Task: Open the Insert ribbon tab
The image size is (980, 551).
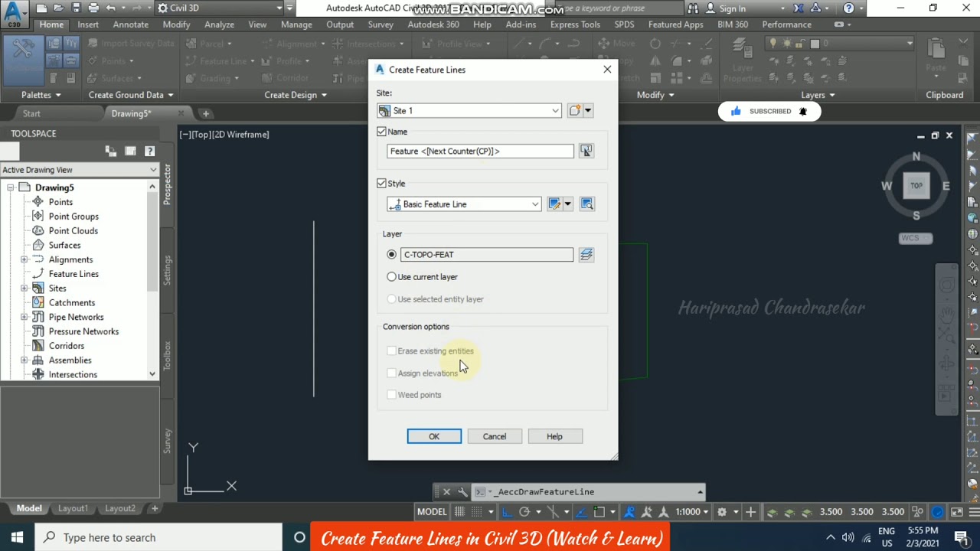Action: (x=88, y=24)
